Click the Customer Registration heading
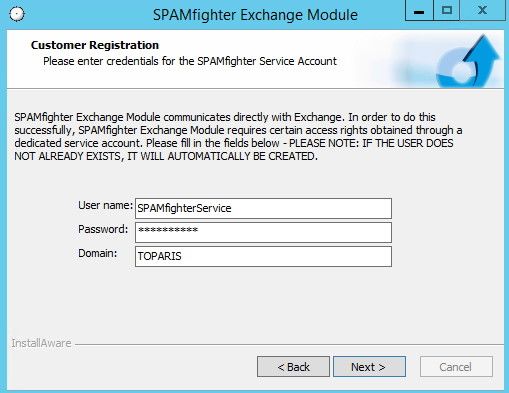The width and height of the screenshot is (509, 393). (x=95, y=45)
